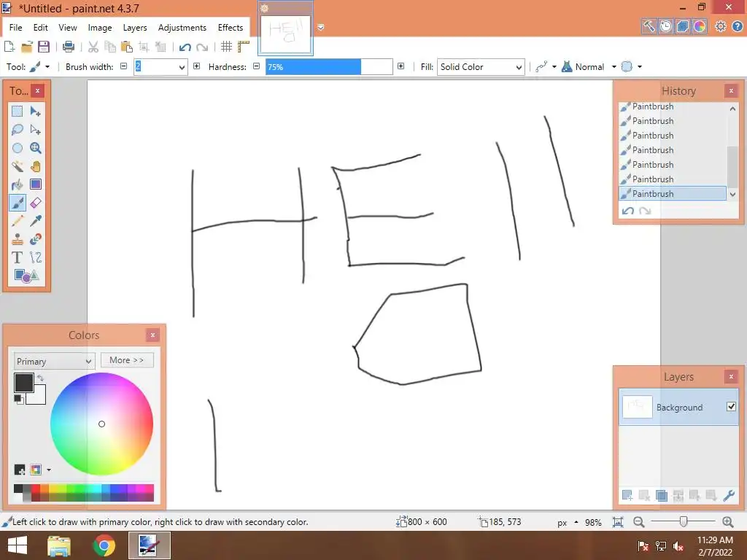The height and width of the screenshot is (560, 747).
Task: Select the Zoom tool in Tools panel
Action: coord(36,148)
